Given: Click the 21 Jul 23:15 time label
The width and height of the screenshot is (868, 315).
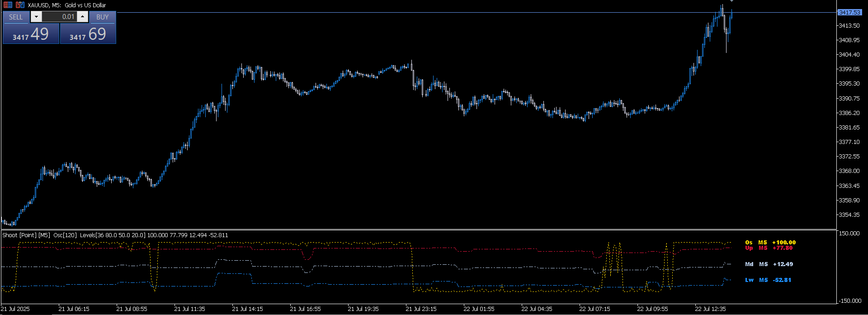Looking at the screenshot, I should 421,309.
